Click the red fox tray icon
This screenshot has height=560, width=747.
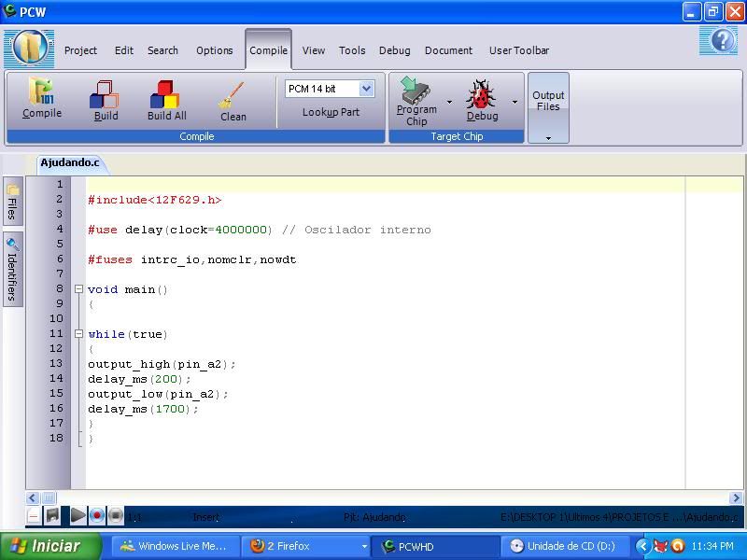(660, 546)
